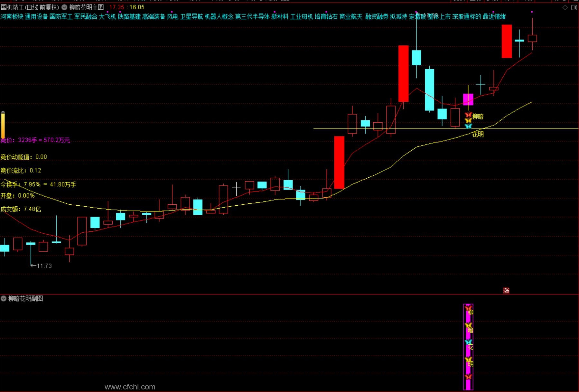The height and width of the screenshot is (392, 579).
Task: Open the 高端装备 concept tag
Action: [x=154, y=16]
